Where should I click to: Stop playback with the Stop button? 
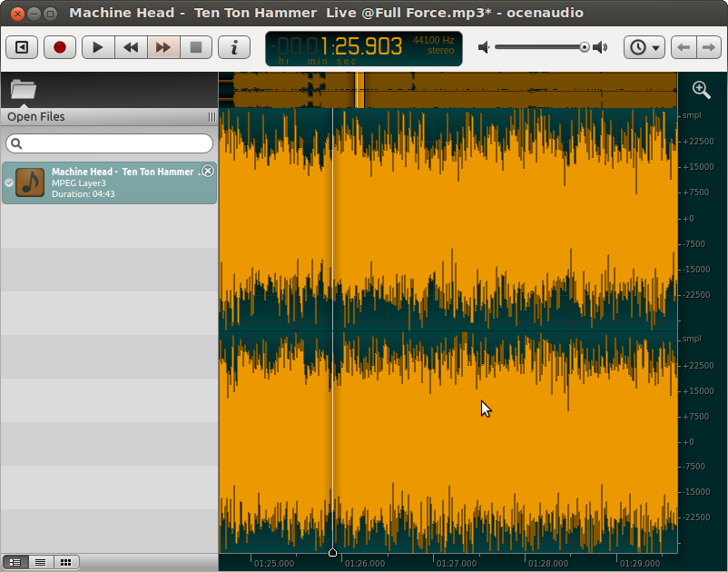pos(196,47)
